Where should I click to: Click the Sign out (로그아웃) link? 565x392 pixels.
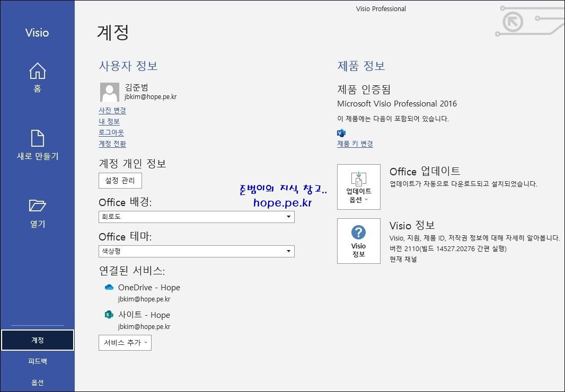(111, 132)
